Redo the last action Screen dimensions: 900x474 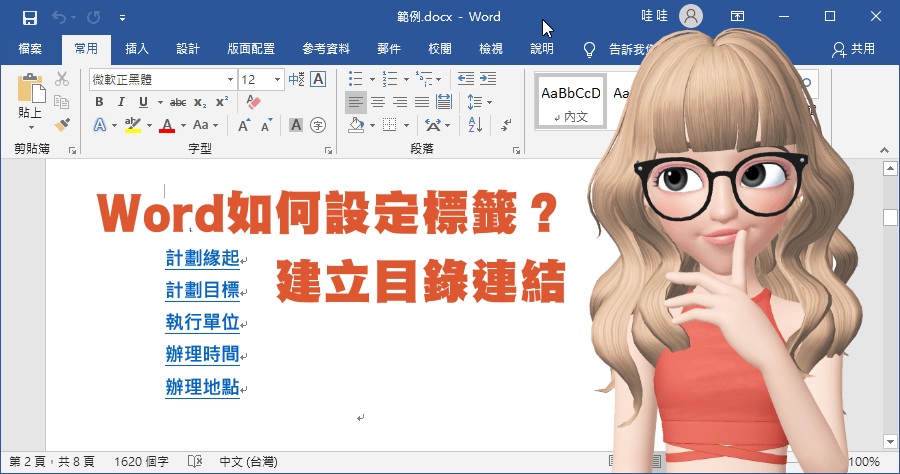(94, 17)
